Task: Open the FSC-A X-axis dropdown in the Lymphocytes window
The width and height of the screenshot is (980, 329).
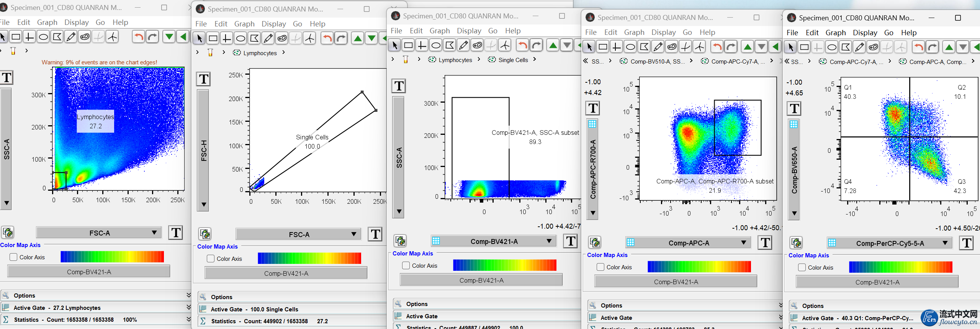Action: click(298, 234)
